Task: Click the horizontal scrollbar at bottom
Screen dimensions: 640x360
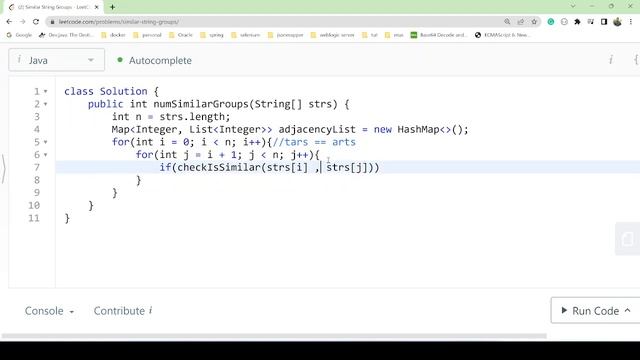Action: point(274,336)
